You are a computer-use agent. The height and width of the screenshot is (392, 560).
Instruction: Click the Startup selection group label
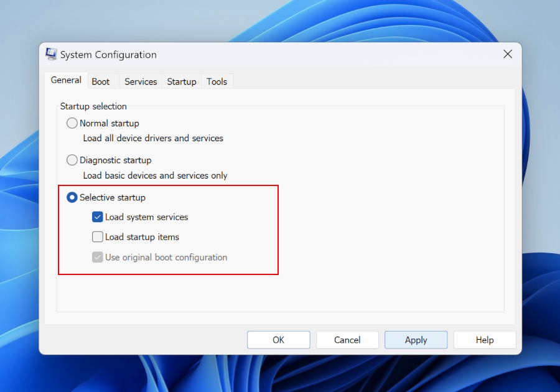[93, 106]
